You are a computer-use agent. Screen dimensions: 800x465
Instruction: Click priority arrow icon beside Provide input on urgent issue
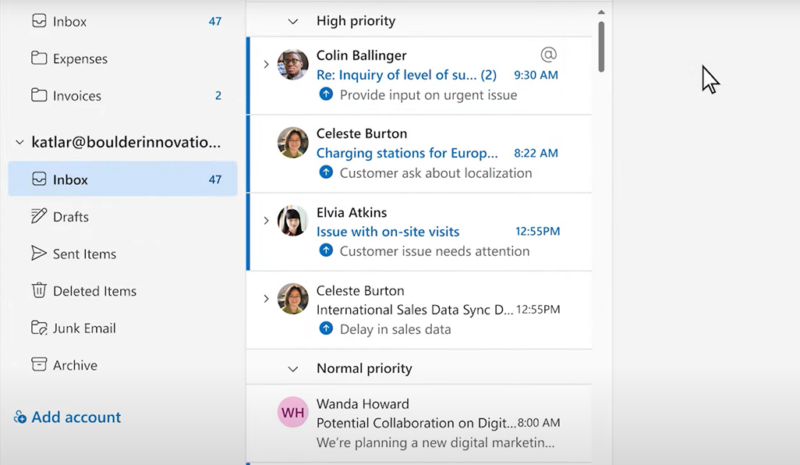(x=326, y=94)
